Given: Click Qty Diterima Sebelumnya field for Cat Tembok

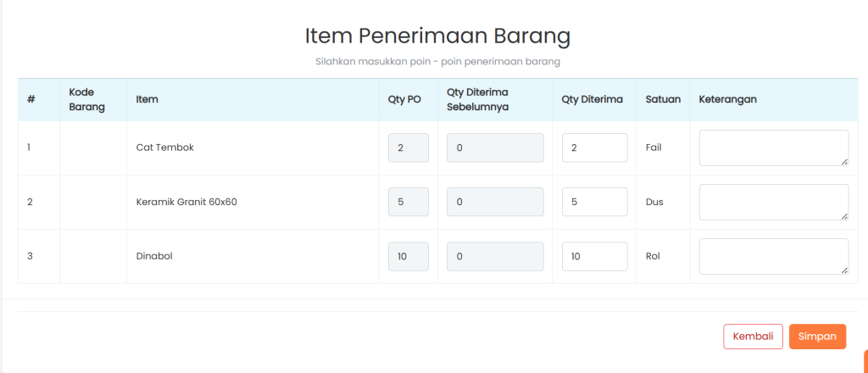Looking at the screenshot, I should click(495, 148).
